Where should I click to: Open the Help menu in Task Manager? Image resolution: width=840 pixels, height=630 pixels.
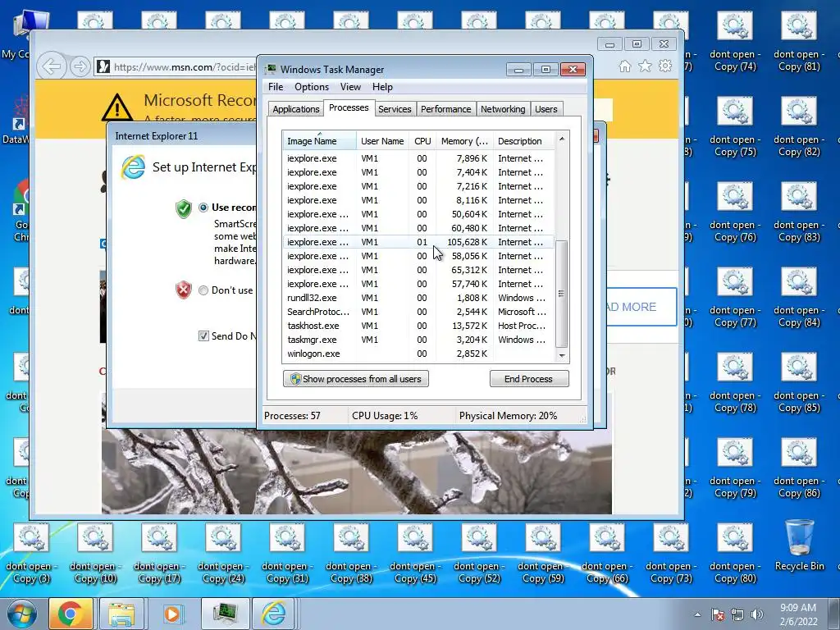pyautogui.click(x=382, y=87)
